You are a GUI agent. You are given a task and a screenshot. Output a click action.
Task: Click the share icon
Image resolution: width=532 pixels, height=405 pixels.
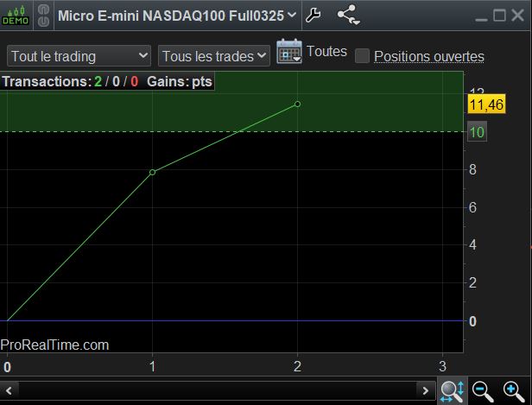[348, 15]
